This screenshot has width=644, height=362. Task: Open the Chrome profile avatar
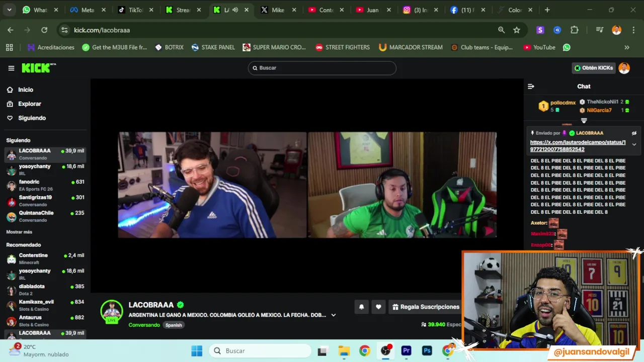tap(616, 30)
